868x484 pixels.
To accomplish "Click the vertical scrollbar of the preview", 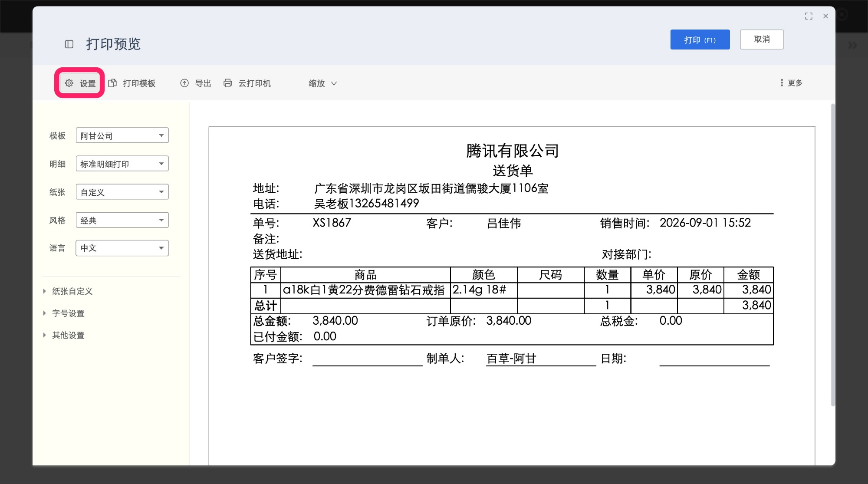I will coord(832,255).
